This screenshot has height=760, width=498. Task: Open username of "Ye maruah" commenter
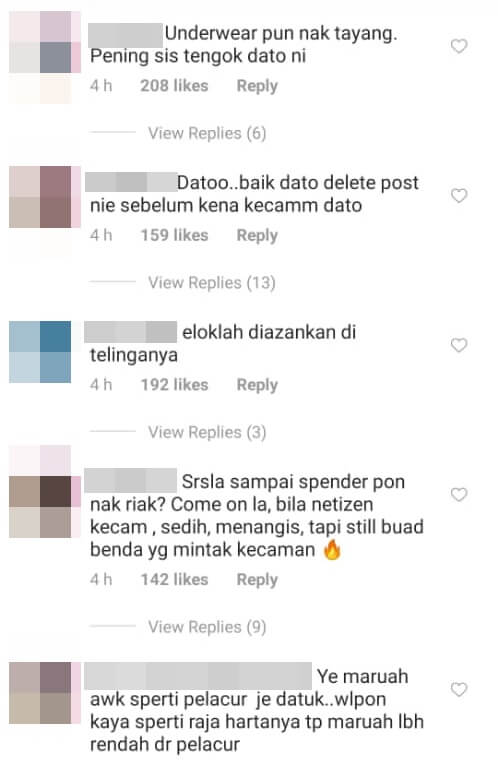[198, 676]
